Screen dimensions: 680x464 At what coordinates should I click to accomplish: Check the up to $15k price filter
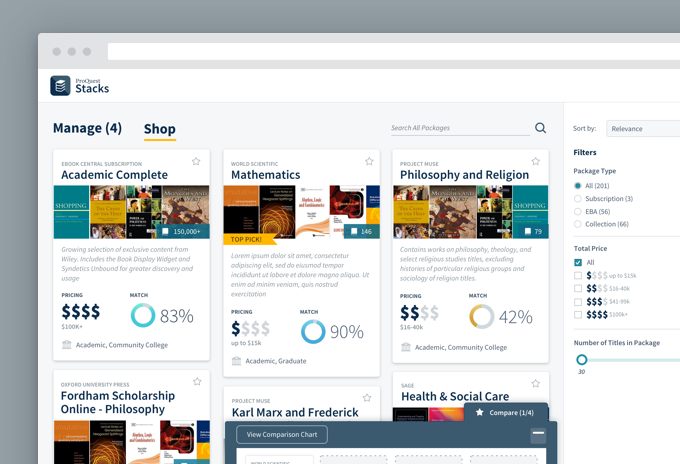point(578,275)
